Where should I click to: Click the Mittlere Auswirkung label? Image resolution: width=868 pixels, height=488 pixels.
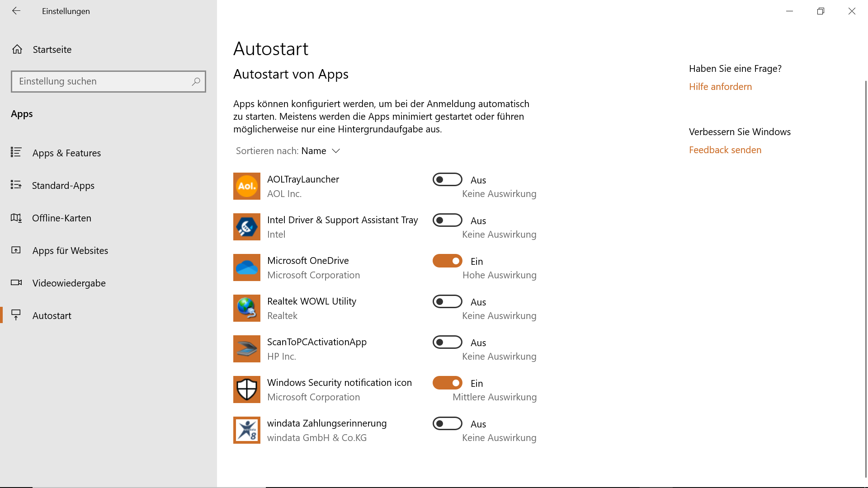tap(495, 397)
